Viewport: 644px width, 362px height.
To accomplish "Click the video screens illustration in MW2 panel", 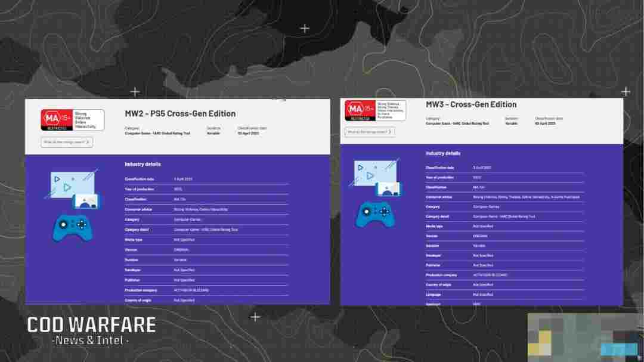I will point(72,188).
